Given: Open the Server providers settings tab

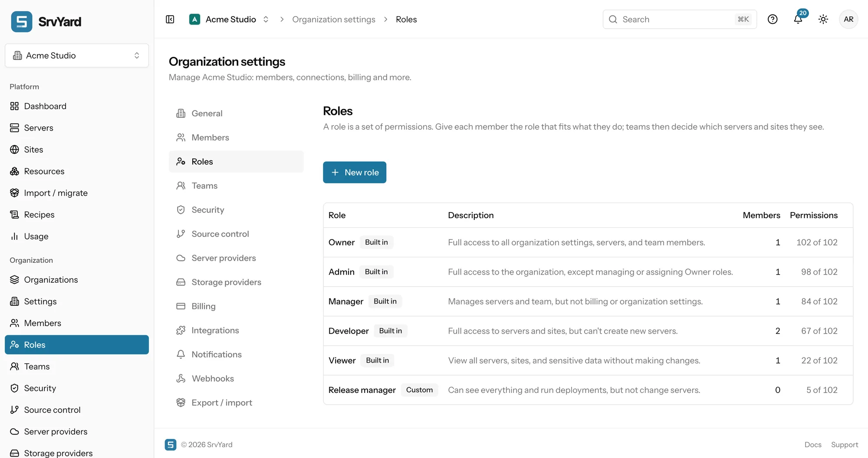Looking at the screenshot, I should point(236,258).
